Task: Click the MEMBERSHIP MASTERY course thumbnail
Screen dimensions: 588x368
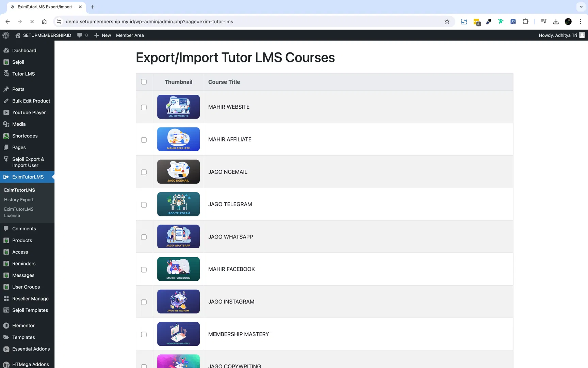Action: pos(178,334)
